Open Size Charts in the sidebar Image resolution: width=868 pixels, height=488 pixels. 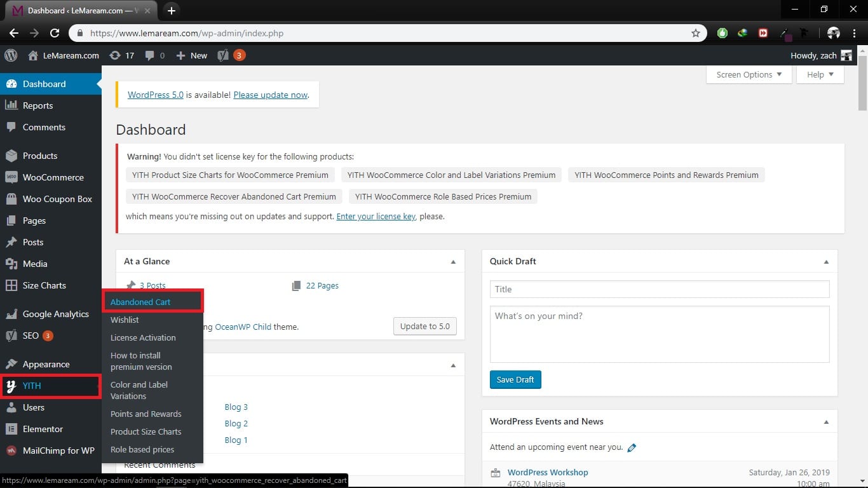[51, 285]
